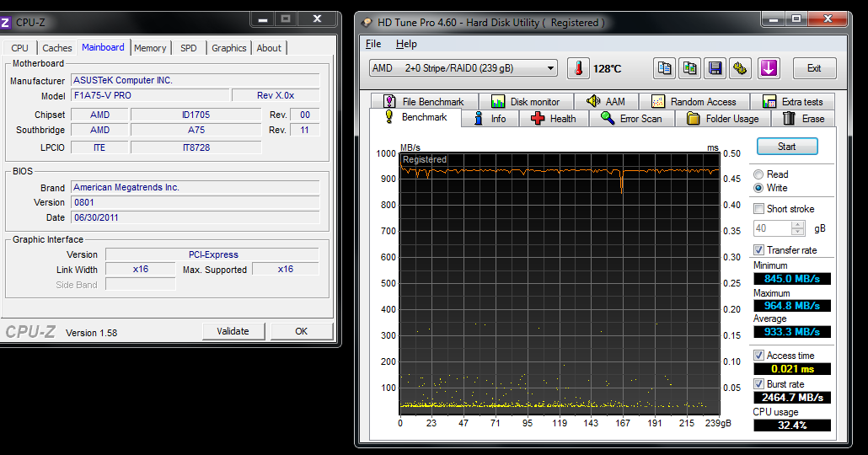Enable the Short stroke checkbox
The image size is (868, 455).
coord(759,209)
